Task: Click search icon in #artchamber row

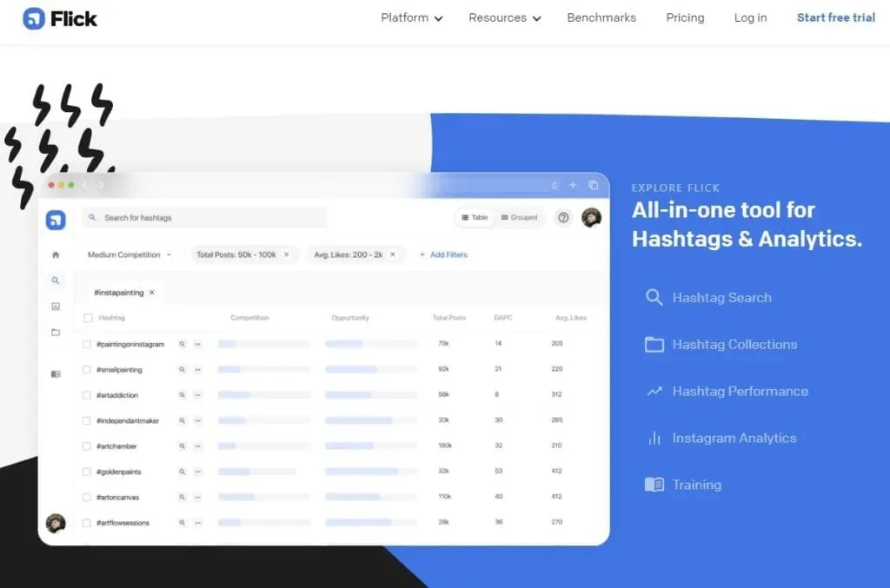Action: [183, 446]
